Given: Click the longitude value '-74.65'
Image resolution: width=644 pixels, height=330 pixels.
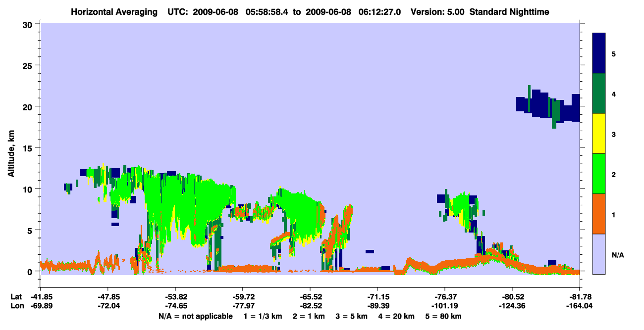Looking at the screenshot, I should pyautogui.click(x=175, y=306).
